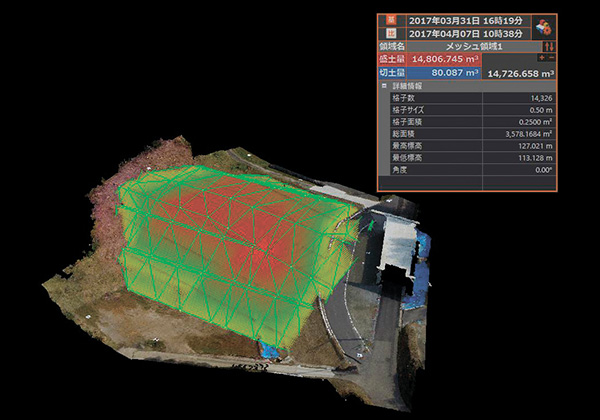Click the 最高標高 127.021 m row
Screen dimensions: 600x420
[470, 145]
